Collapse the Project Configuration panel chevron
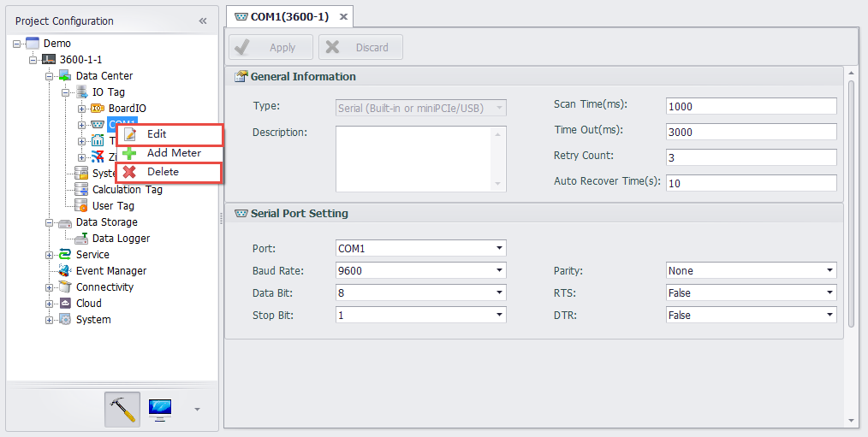 [x=203, y=21]
